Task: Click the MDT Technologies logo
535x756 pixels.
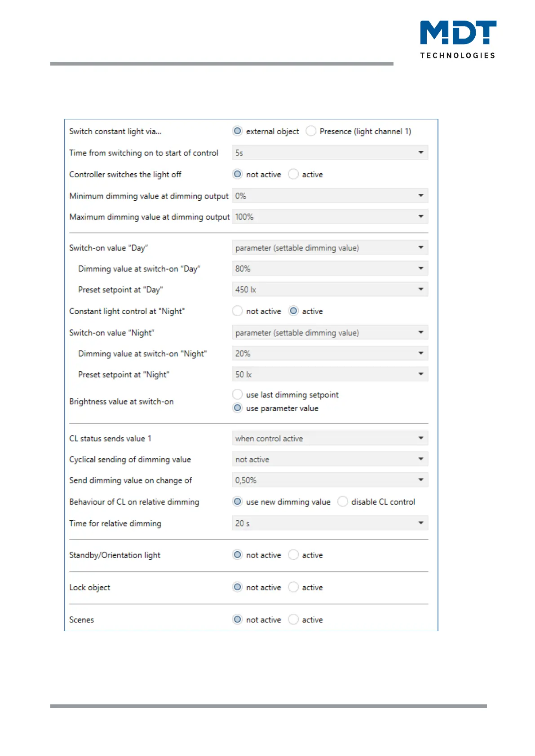Action: point(458,39)
